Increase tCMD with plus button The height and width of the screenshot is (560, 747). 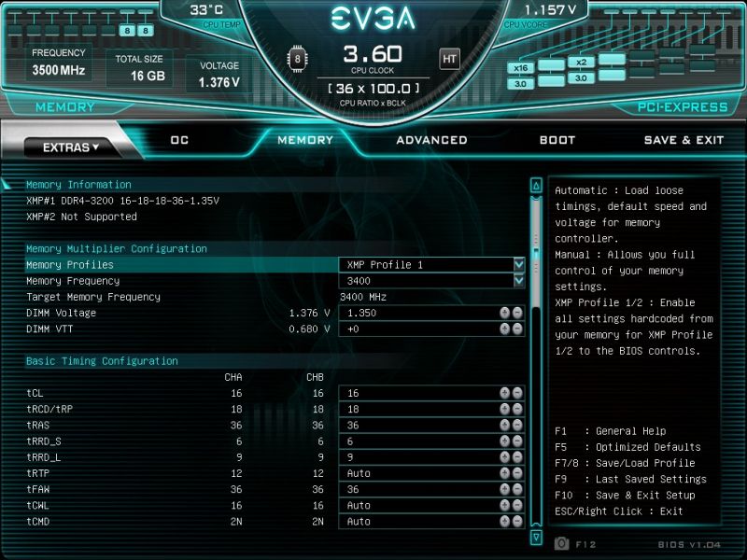504,522
